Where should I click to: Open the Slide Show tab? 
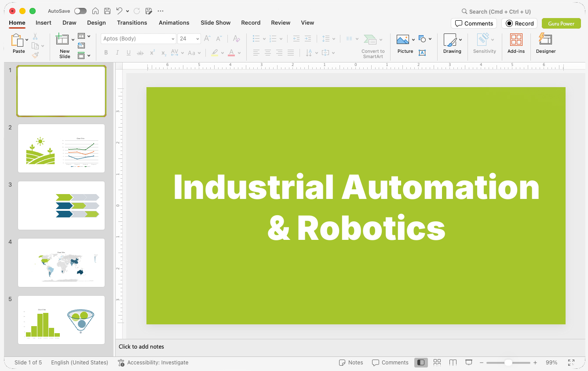point(215,22)
